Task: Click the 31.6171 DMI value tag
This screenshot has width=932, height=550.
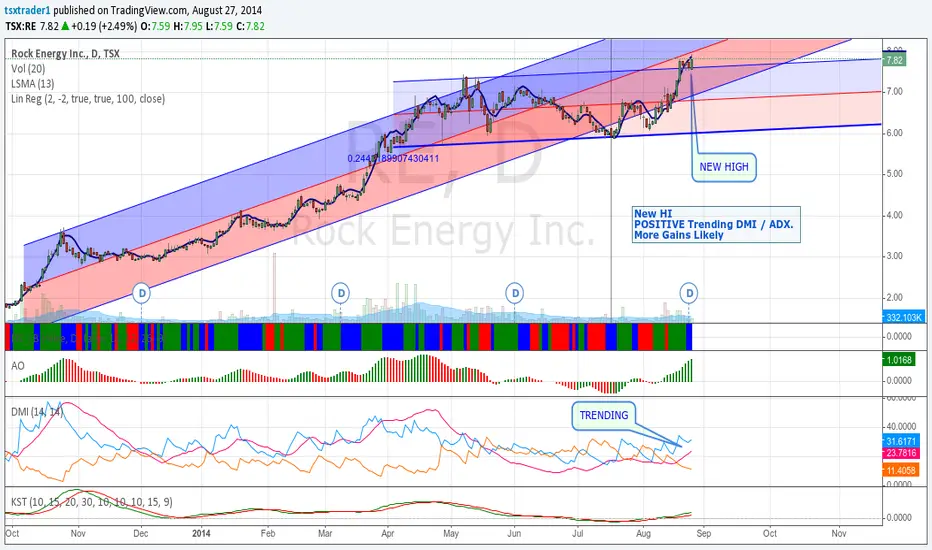Action: [x=900, y=441]
